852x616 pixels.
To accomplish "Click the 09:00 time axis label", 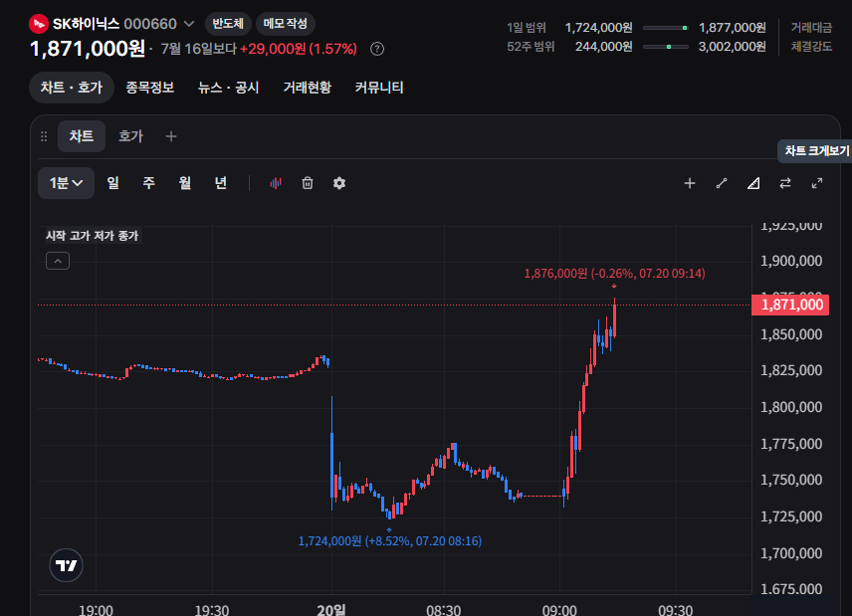I will [559, 610].
